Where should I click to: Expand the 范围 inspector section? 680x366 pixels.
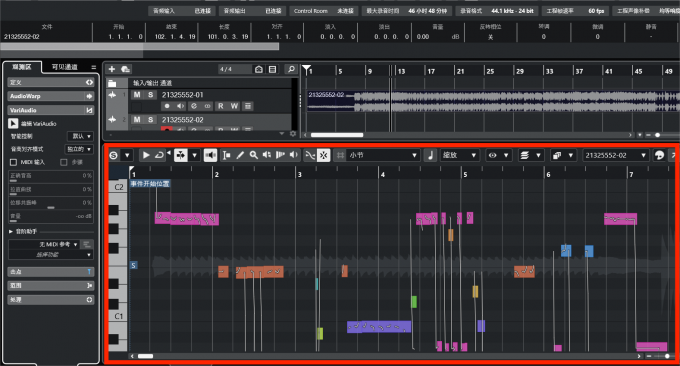(51, 286)
